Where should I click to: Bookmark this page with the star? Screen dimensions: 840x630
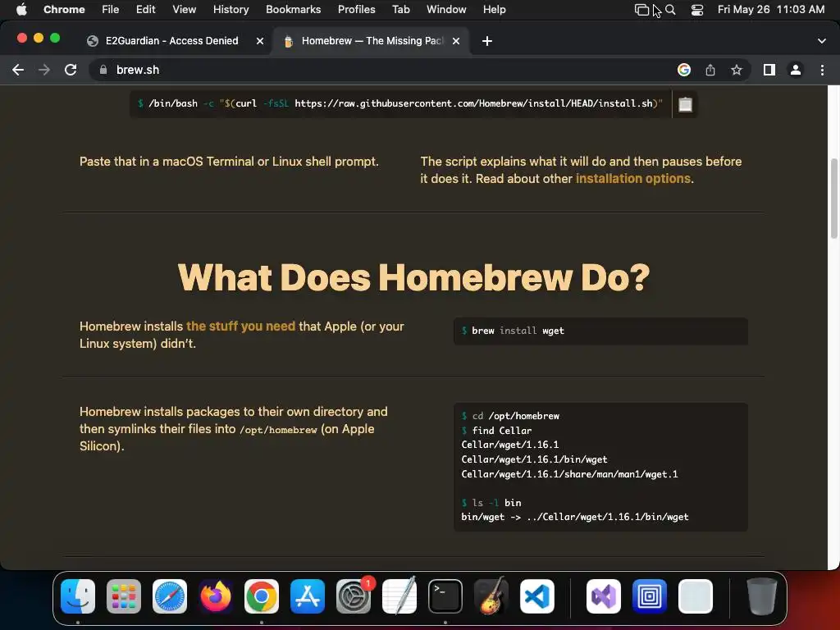point(737,70)
